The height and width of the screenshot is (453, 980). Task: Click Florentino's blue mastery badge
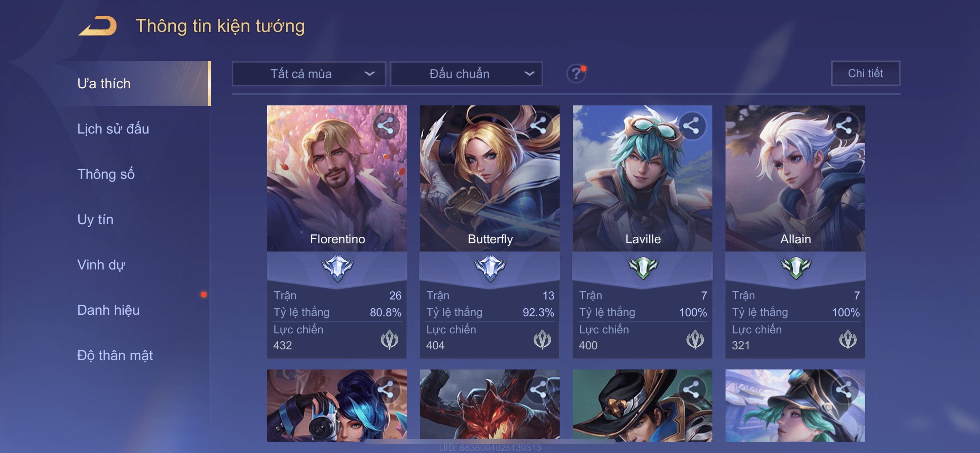pos(337,268)
